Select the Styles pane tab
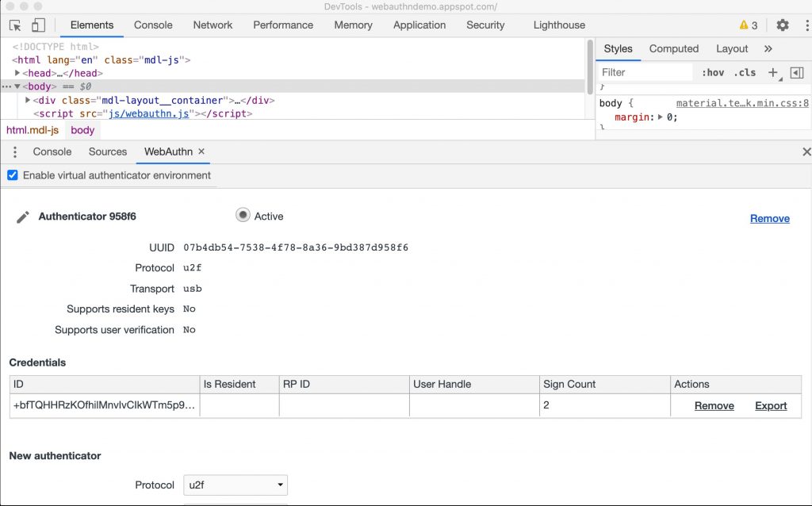Screen dimensions: 812x506 [x=618, y=48]
